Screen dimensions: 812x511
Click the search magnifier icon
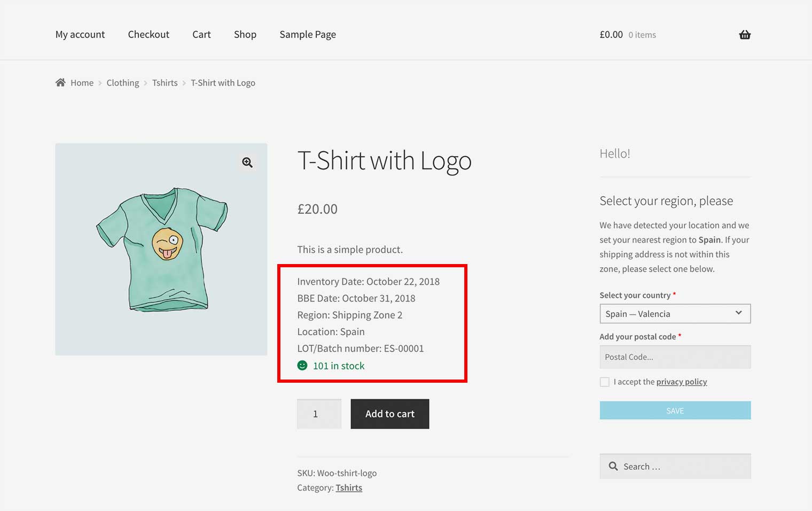[613, 466]
